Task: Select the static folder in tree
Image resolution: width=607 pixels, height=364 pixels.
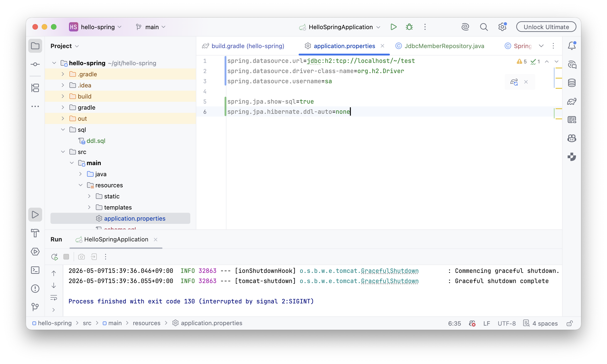Action: tap(112, 196)
